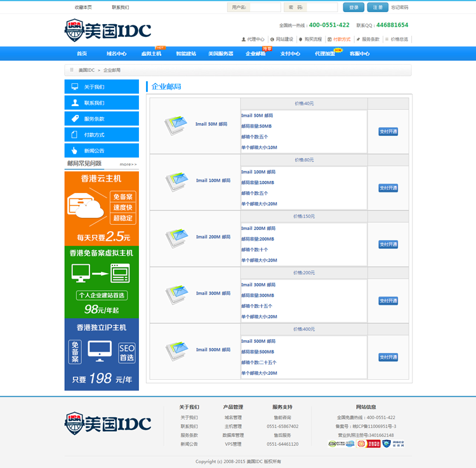This screenshot has width=476, height=468.
Task: Open 客服中心 in the nav bar
Action: [360, 54]
